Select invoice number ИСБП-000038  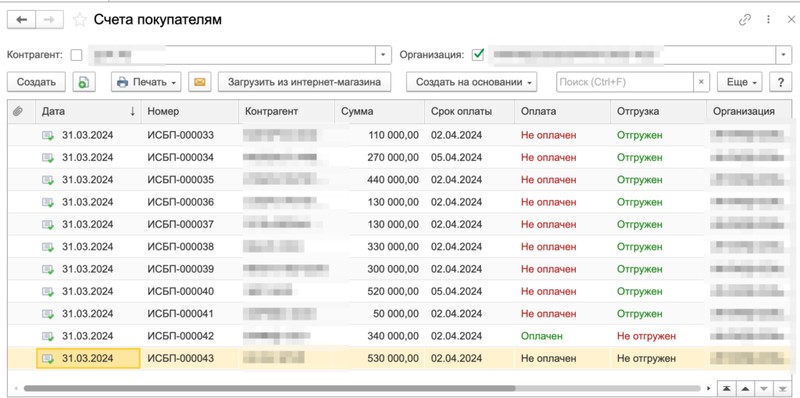tap(181, 247)
